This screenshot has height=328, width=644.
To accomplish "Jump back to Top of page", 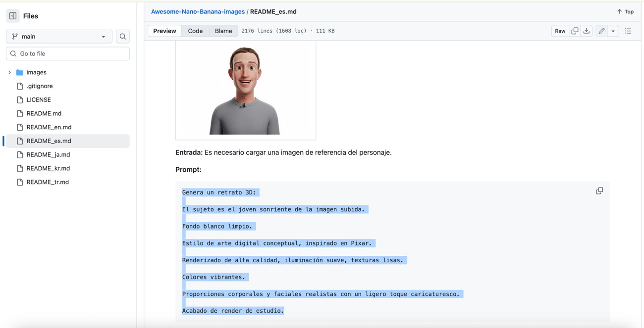I will [625, 11].
